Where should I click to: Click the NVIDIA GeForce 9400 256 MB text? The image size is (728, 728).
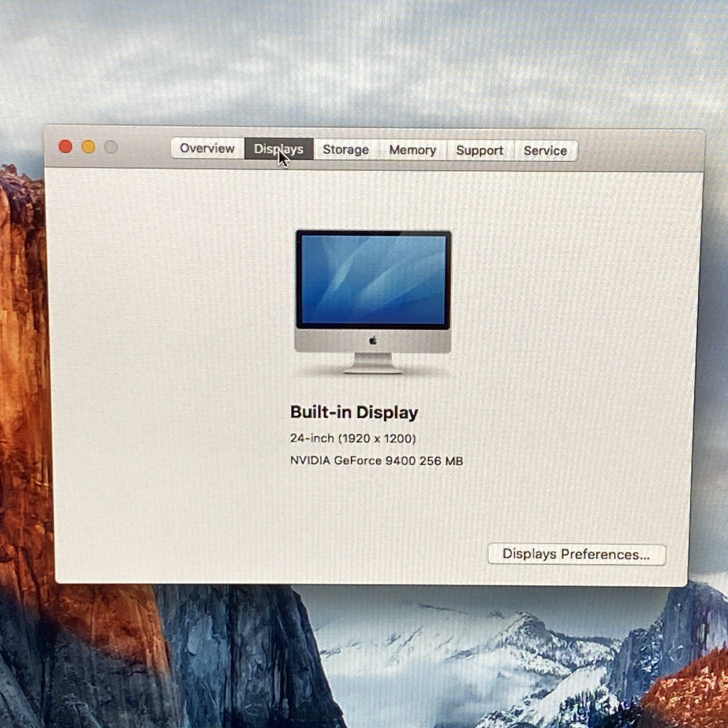tap(376, 461)
